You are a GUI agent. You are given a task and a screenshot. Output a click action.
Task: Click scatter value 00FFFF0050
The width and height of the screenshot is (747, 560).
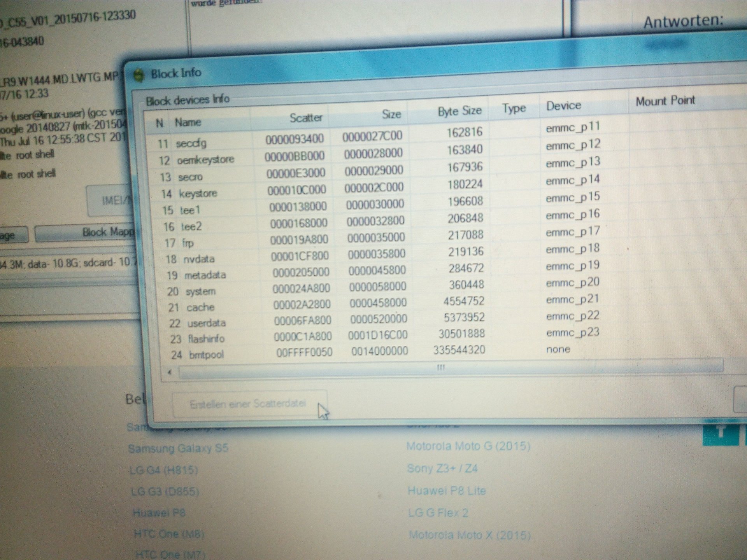304,352
